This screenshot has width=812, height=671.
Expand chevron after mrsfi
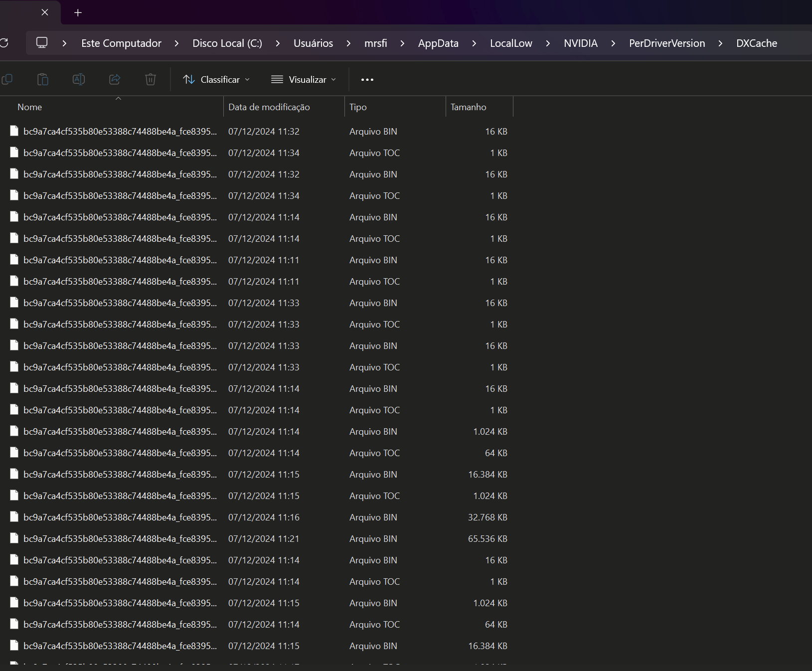402,43
